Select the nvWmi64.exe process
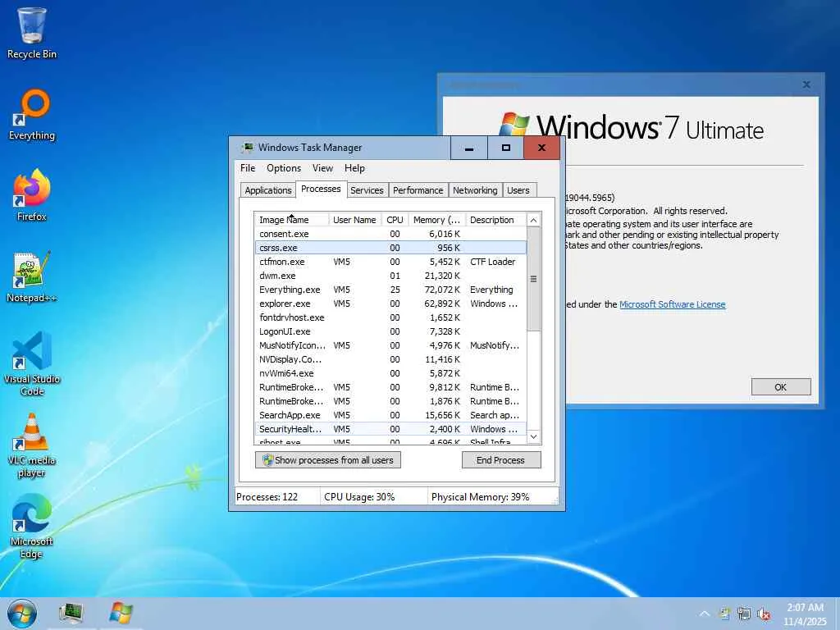This screenshot has height=630, width=840. point(390,373)
